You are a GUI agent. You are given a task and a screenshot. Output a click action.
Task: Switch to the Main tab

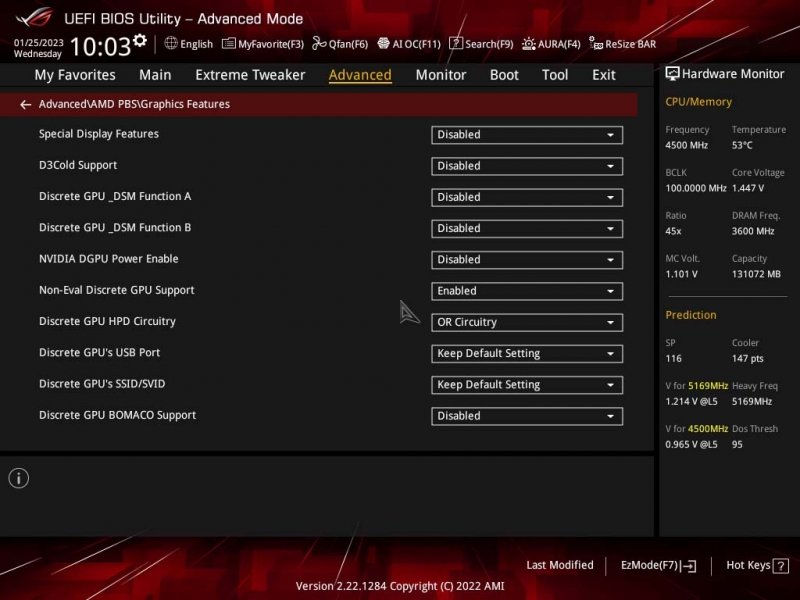[x=155, y=75]
